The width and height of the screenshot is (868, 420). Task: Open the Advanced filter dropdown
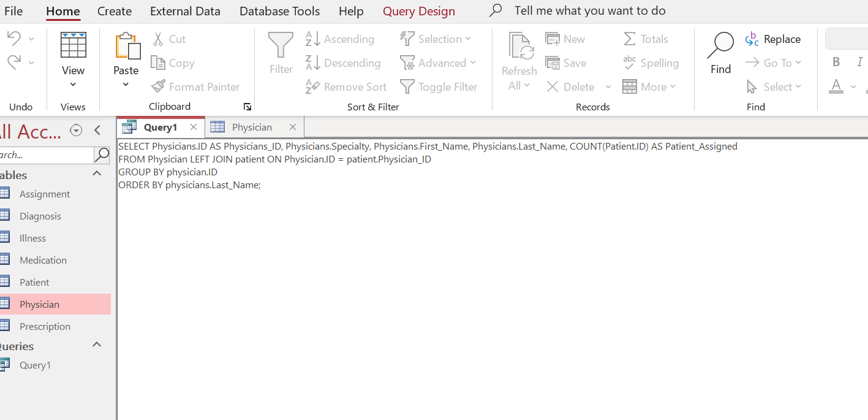coord(439,63)
